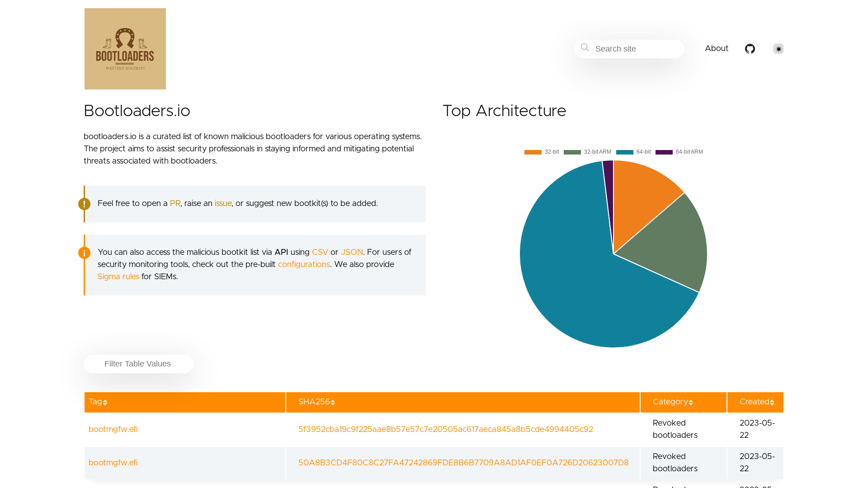This screenshot has height=488, width=868.
Task: Click the Top Architecture heading
Action: point(504,111)
